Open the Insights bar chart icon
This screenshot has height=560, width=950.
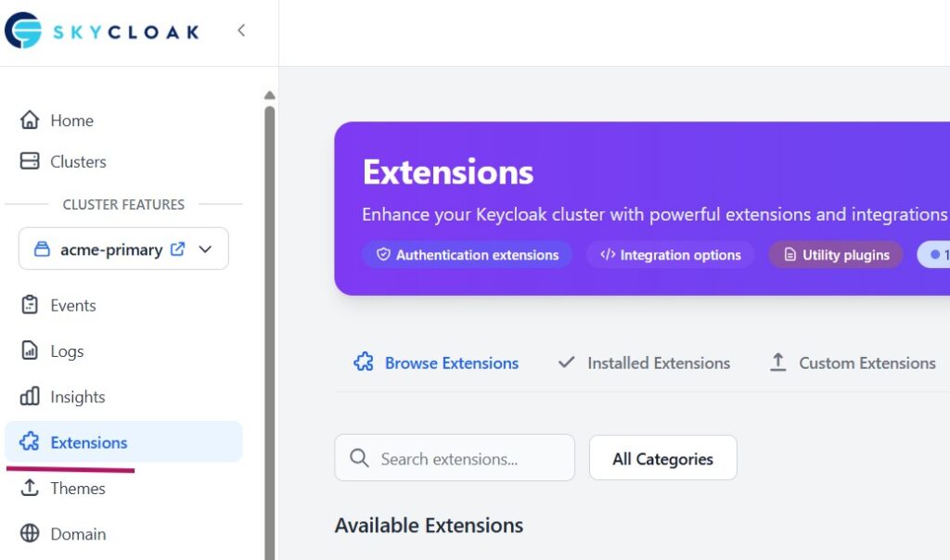(x=30, y=397)
